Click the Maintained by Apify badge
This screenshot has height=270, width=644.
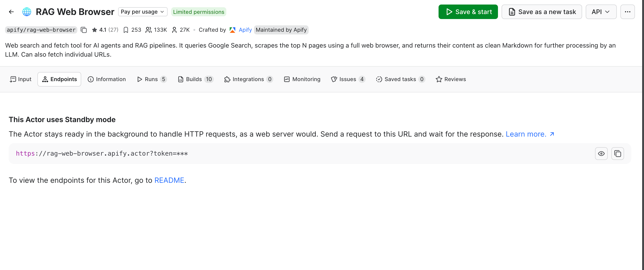coord(281,30)
